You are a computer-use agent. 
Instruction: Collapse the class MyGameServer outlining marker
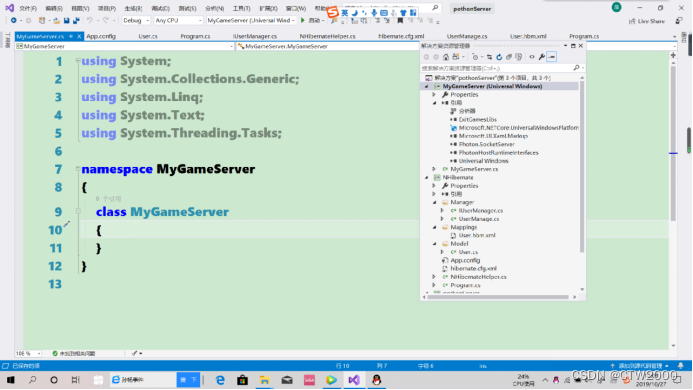tap(78, 211)
